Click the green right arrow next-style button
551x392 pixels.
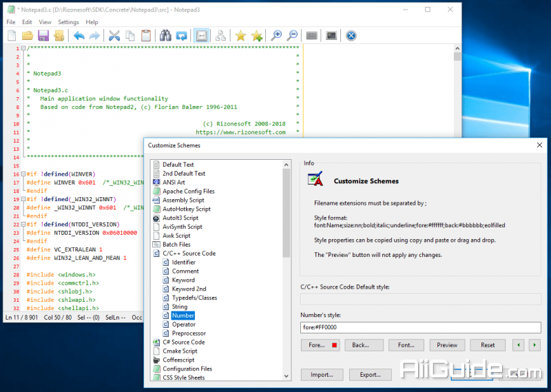click(x=534, y=345)
